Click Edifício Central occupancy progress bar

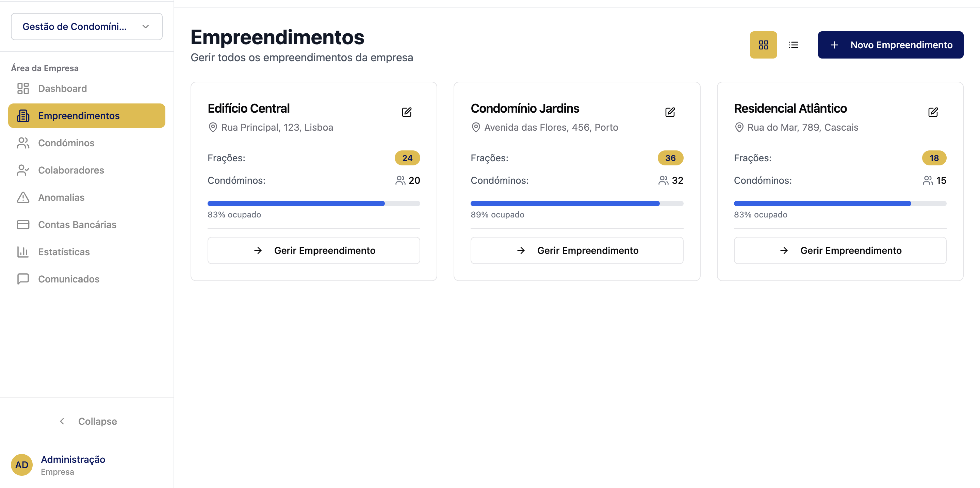point(313,204)
